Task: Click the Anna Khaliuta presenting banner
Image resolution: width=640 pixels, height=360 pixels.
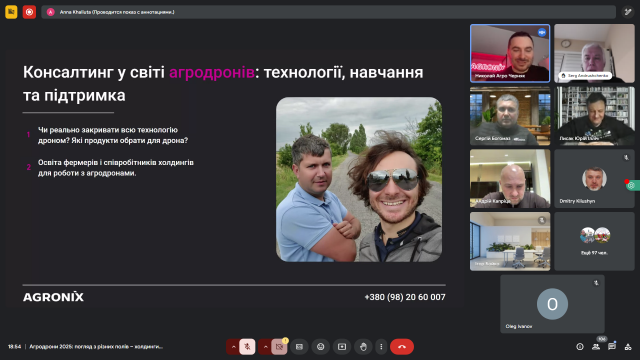Action: [x=329, y=12]
